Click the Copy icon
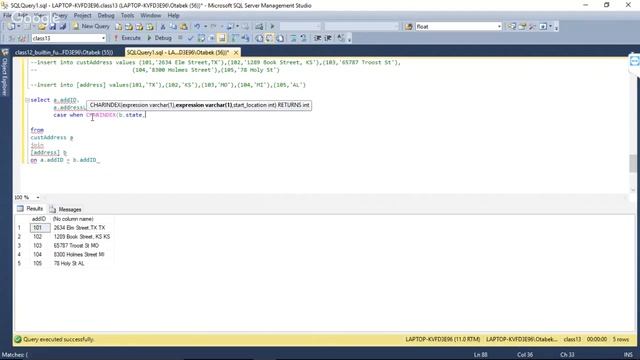640x360 pixels. (173, 27)
